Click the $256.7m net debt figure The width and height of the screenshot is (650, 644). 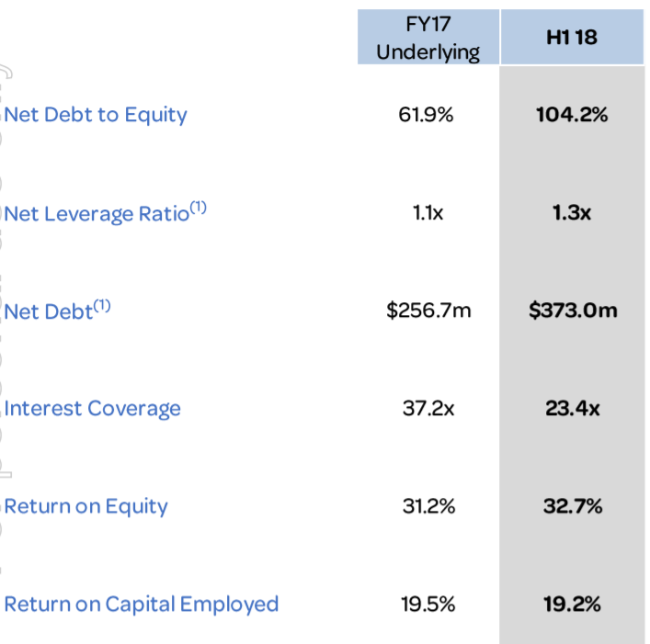coord(428,311)
